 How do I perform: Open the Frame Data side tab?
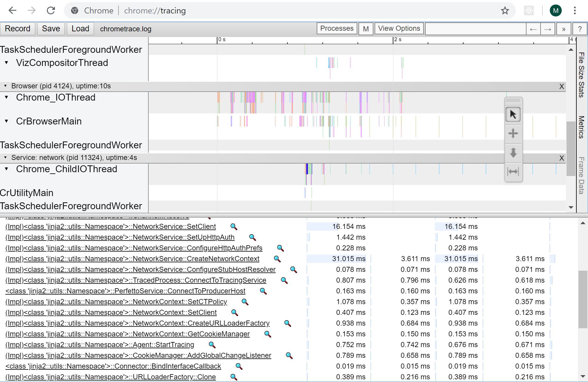point(581,175)
